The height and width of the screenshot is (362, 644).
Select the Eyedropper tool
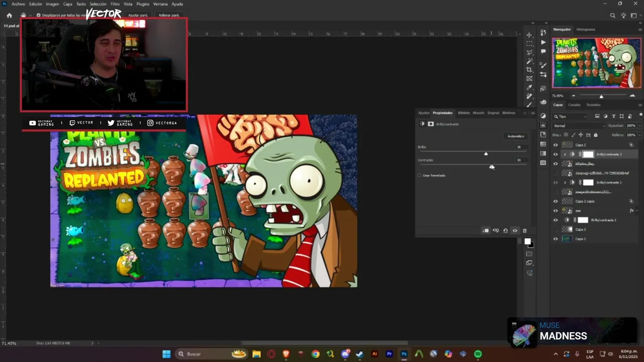click(x=529, y=87)
